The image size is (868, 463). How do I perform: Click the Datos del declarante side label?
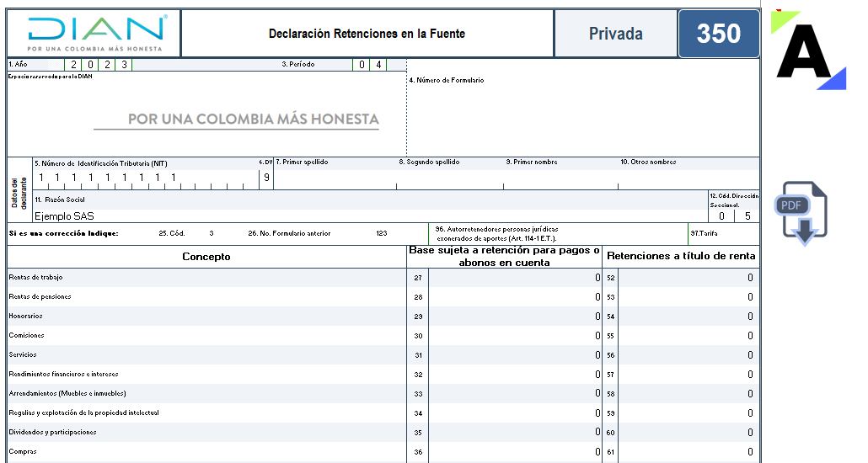click(19, 193)
